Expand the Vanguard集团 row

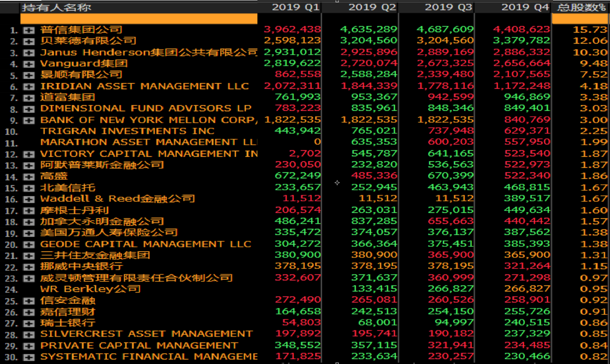29,63
